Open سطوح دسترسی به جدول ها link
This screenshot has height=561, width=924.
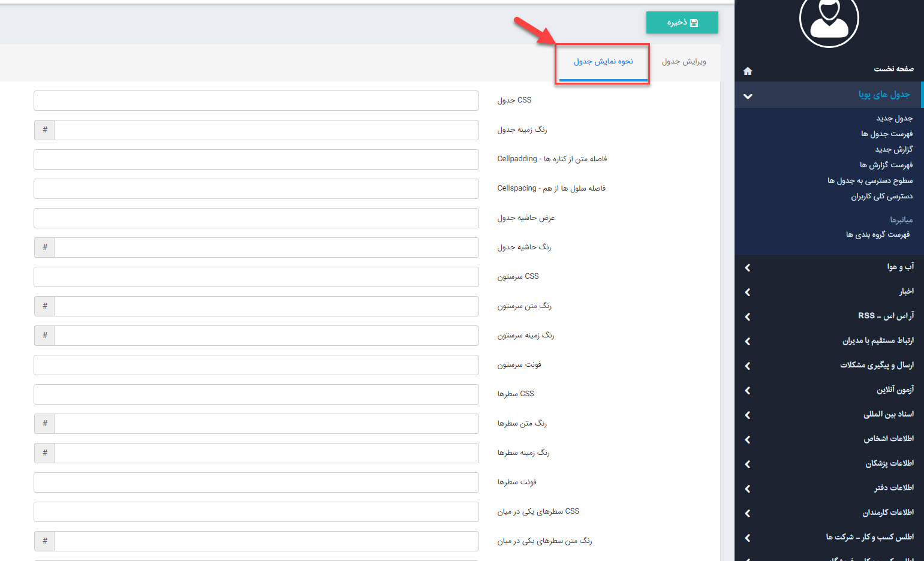(x=869, y=180)
